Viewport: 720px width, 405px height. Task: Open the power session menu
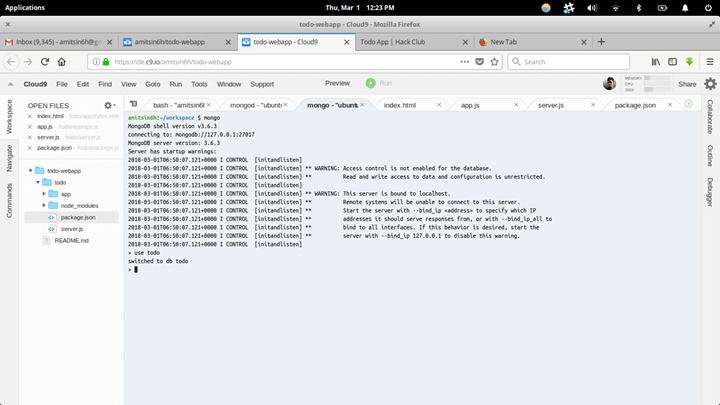click(708, 8)
